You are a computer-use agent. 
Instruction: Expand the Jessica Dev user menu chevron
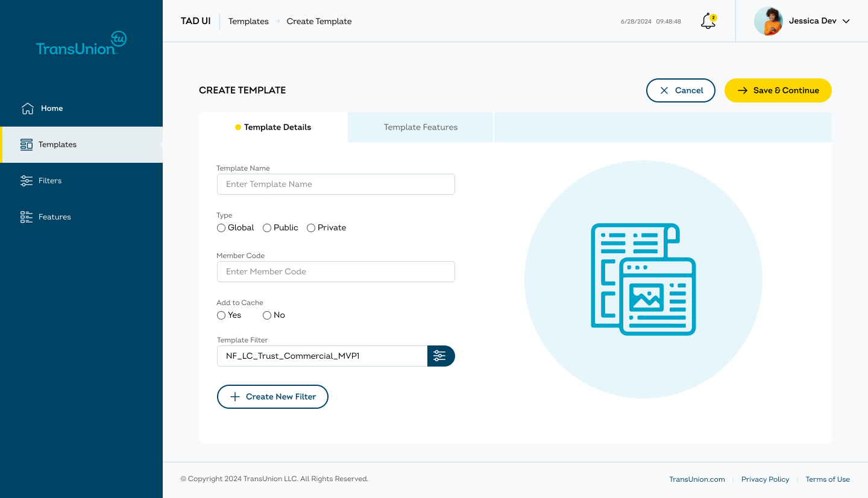click(x=846, y=21)
